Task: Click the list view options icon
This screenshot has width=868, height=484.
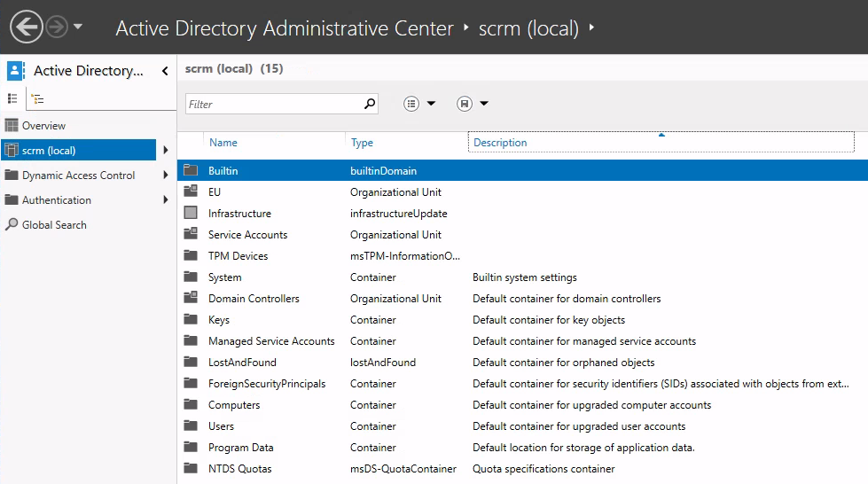Action: (411, 104)
